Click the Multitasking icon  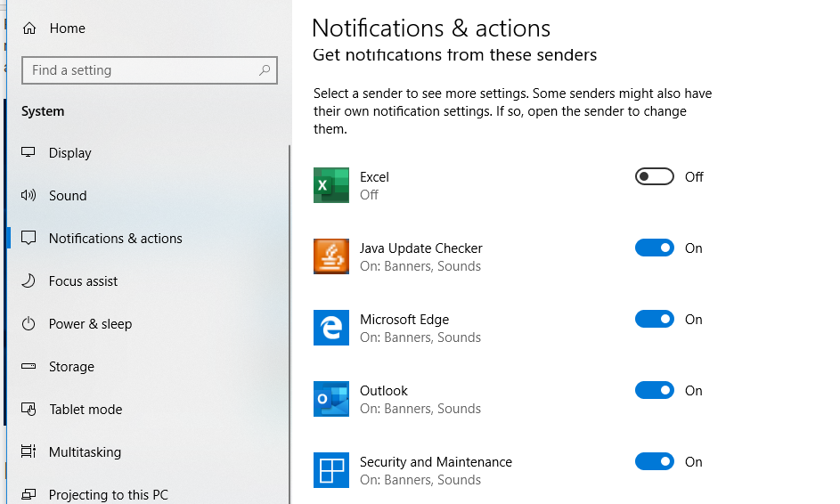coord(29,451)
